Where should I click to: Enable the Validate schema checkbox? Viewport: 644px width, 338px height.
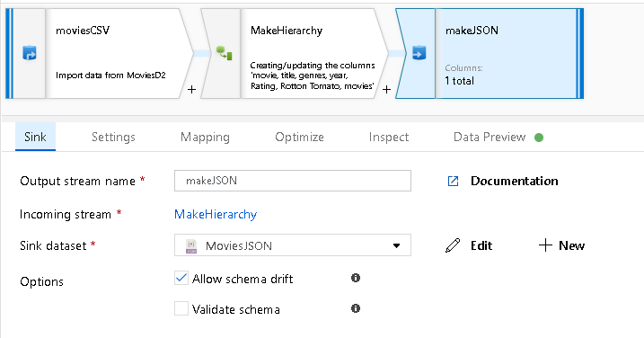181,308
